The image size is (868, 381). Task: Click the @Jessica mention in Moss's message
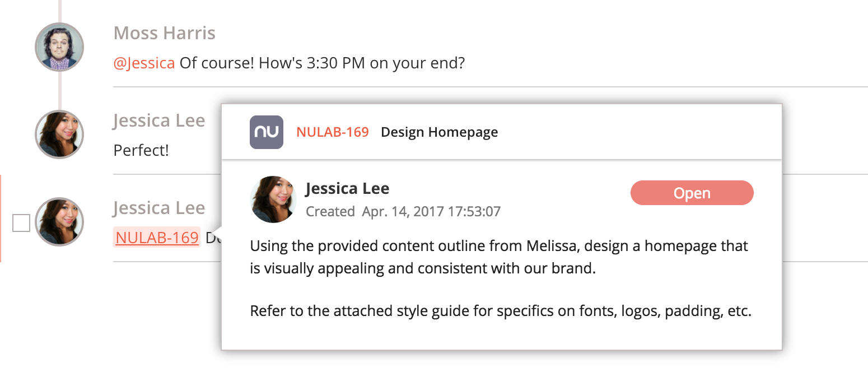(x=144, y=63)
